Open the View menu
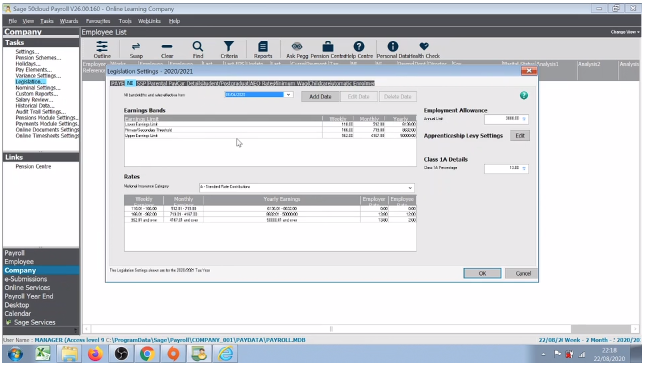The width and height of the screenshot is (646, 367). tap(28, 21)
